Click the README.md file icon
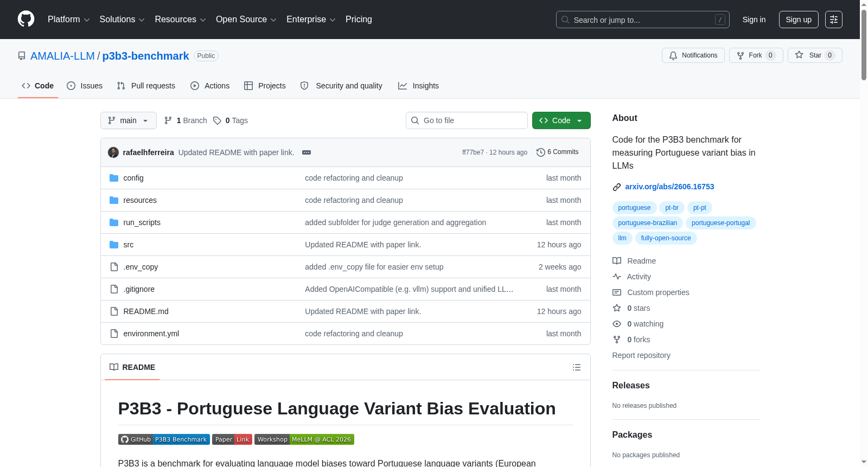The width and height of the screenshot is (868, 467). point(114,311)
